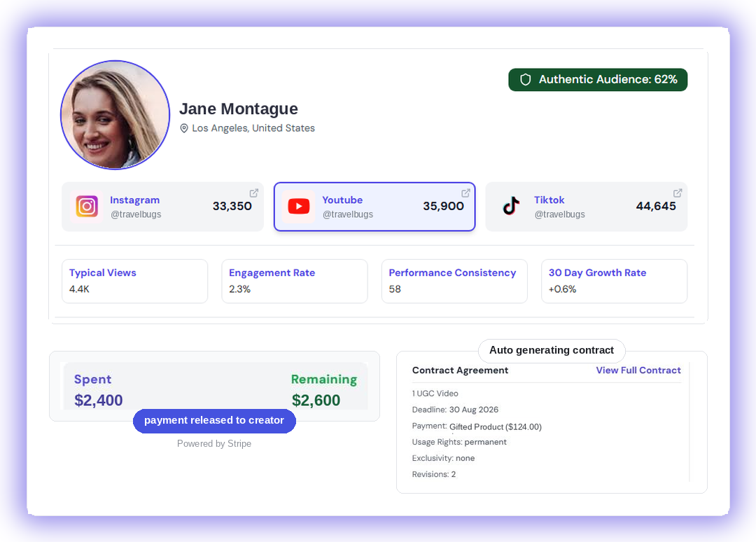
Task: Click the YouTube play logo icon
Action: click(x=298, y=207)
